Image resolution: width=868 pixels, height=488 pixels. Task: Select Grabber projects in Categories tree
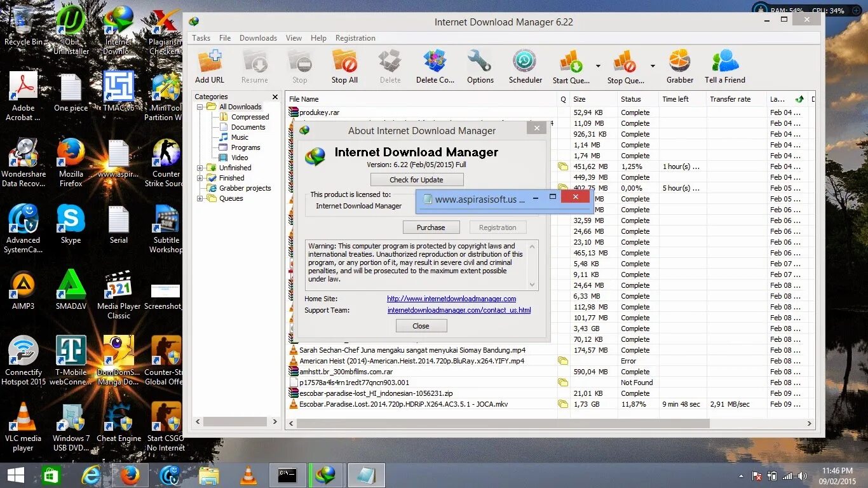pos(240,188)
